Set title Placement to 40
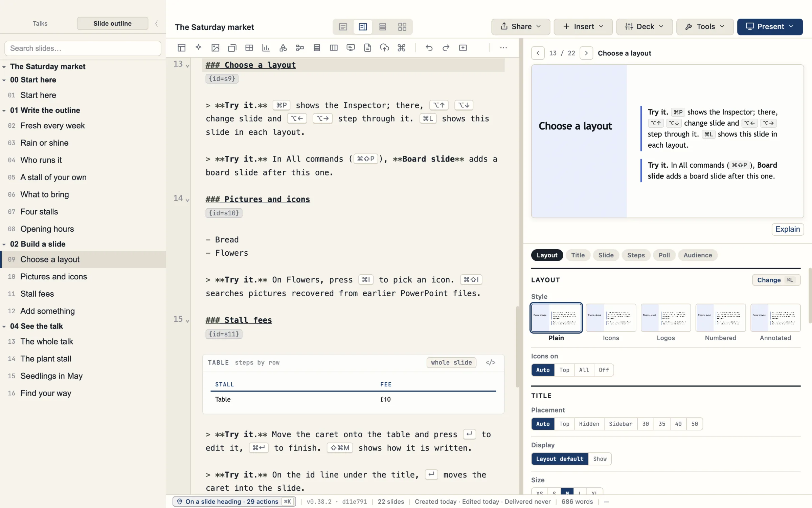This screenshot has width=812, height=508. [678, 424]
